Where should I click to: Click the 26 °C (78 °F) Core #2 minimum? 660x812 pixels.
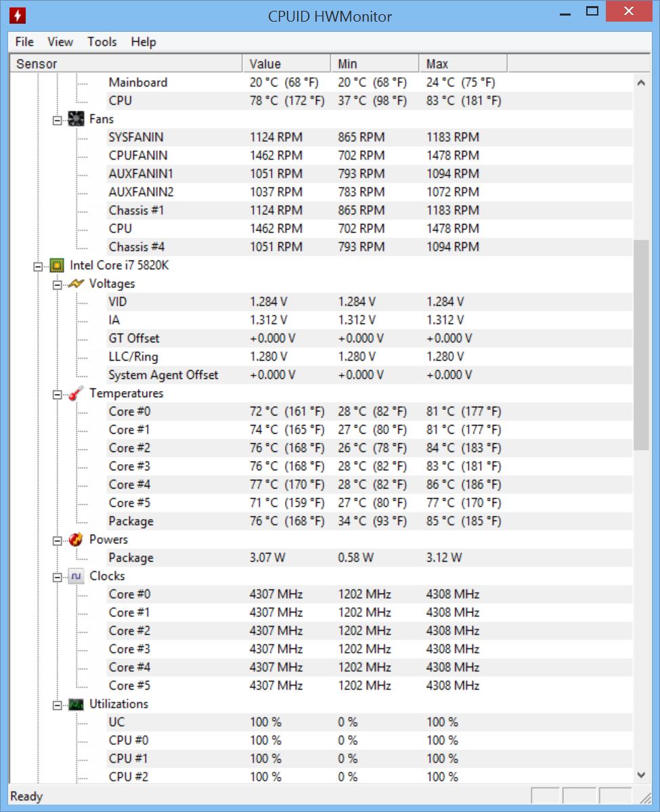372,448
